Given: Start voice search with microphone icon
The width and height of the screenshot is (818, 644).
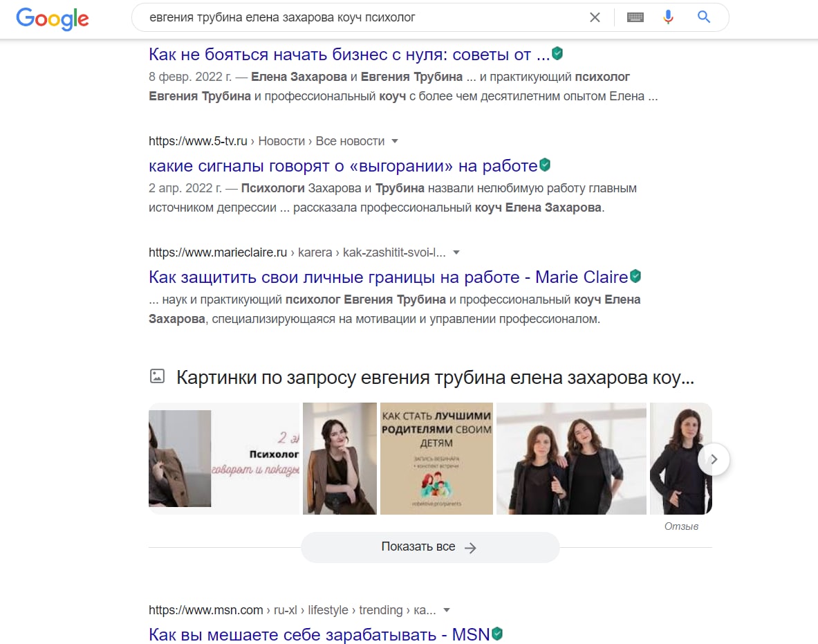Looking at the screenshot, I should tap(668, 17).
